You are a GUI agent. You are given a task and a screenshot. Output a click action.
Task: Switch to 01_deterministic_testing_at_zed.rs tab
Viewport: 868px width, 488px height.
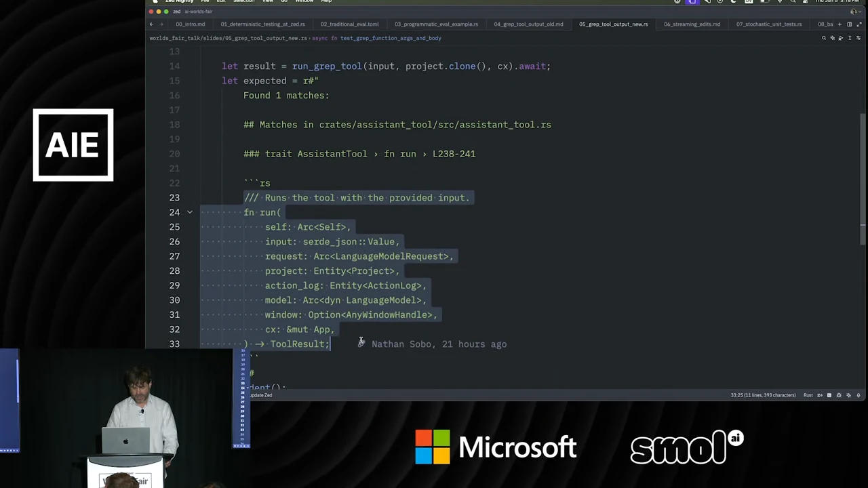262,24
